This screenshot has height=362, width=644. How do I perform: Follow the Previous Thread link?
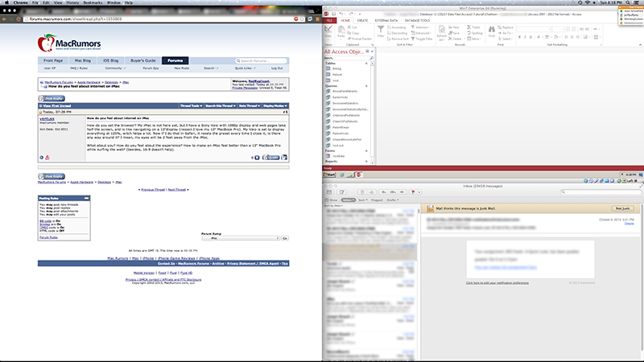[x=153, y=190]
